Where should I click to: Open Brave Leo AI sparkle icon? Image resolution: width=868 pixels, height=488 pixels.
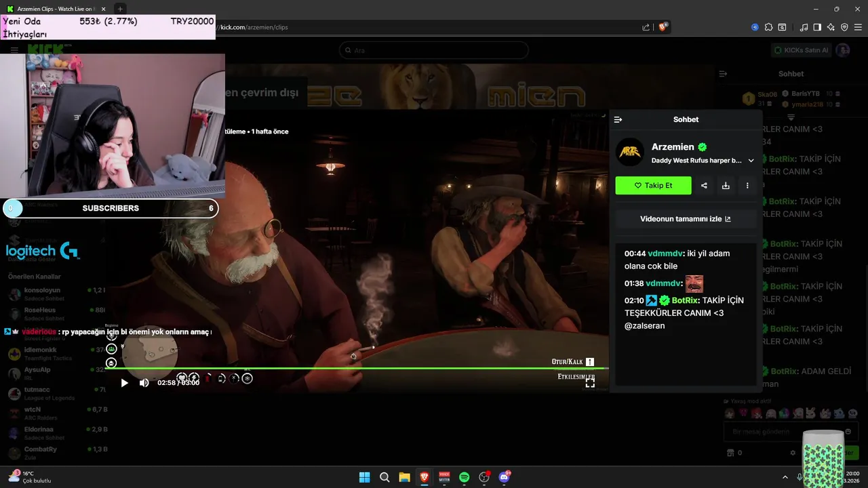click(831, 27)
